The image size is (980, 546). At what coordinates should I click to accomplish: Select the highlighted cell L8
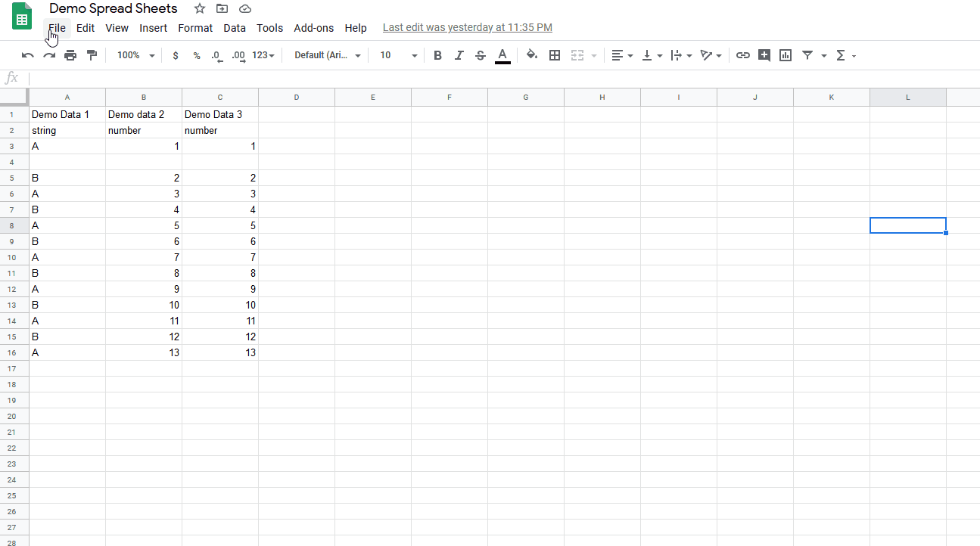point(908,225)
